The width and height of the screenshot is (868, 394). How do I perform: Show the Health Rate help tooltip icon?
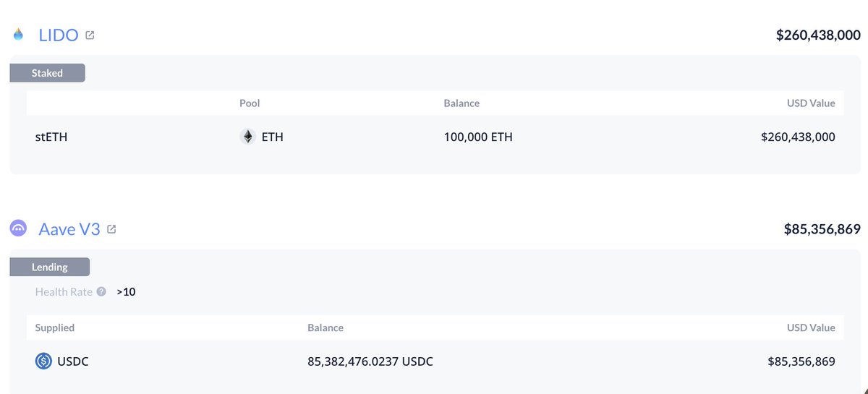pyautogui.click(x=101, y=292)
